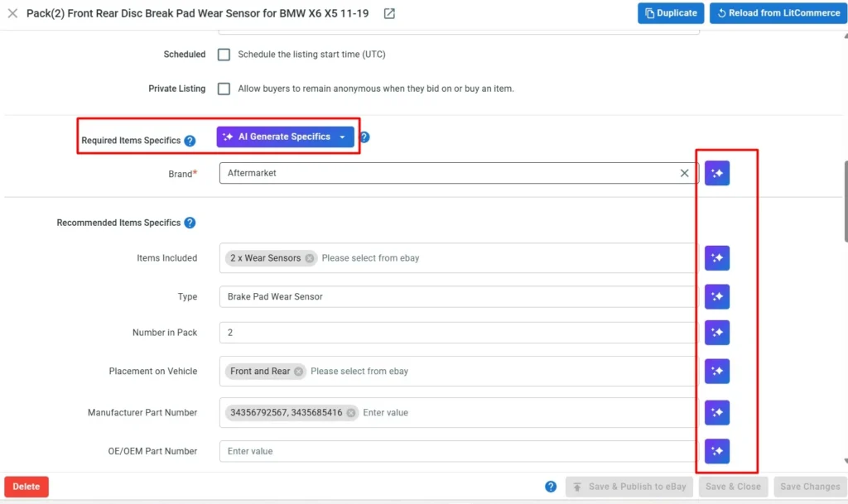The width and height of the screenshot is (848, 504).
Task: Click the OE/OEM Part Number field
Action: (x=459, y=451)
